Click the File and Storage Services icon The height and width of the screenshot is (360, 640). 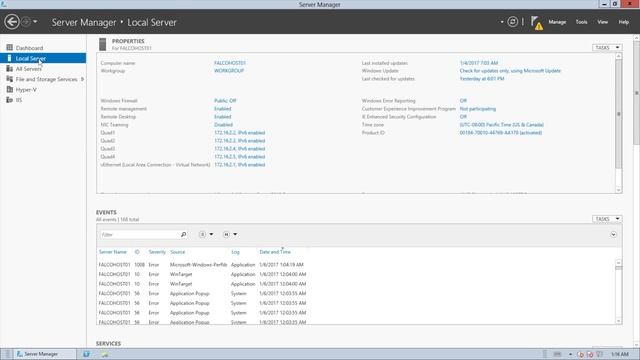click(9, 79)
